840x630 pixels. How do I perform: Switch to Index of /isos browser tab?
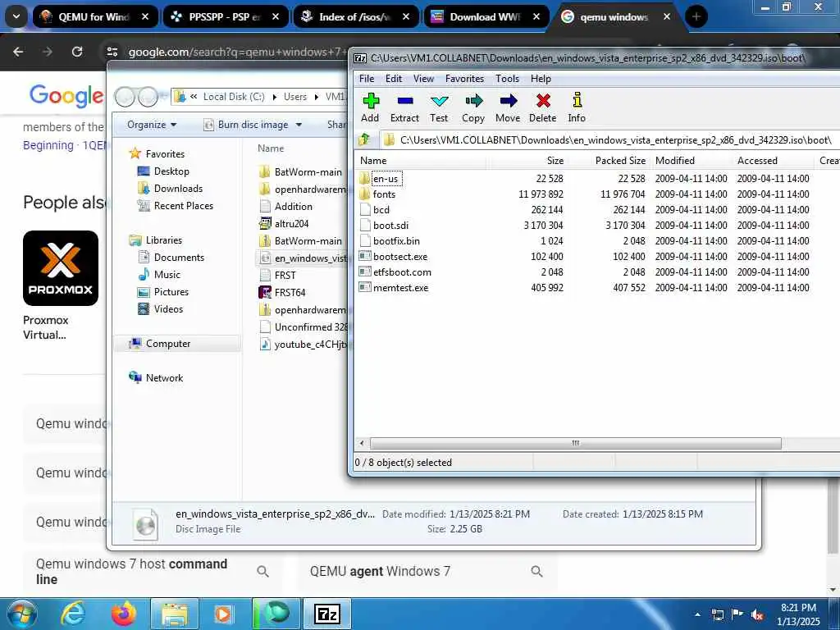click(x=354, y=16)
